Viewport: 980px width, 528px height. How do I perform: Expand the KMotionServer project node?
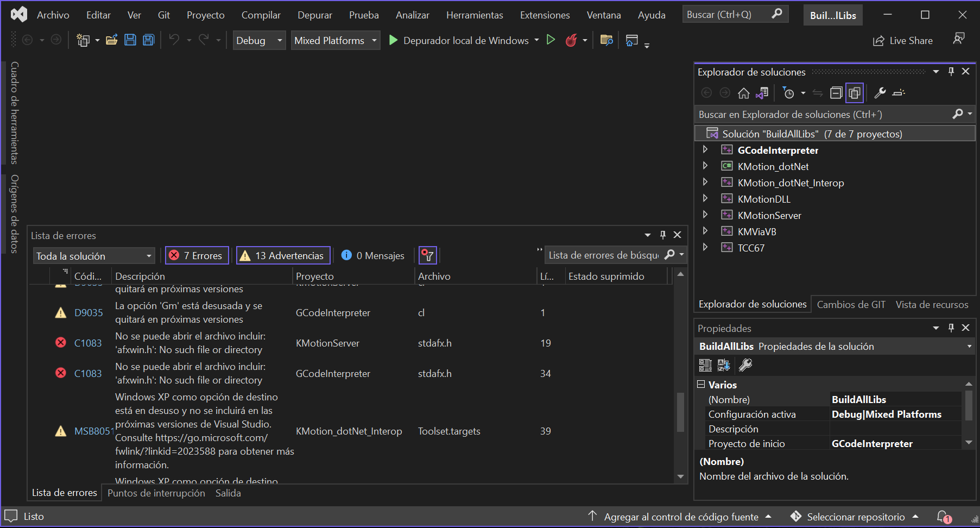point(705,215)
